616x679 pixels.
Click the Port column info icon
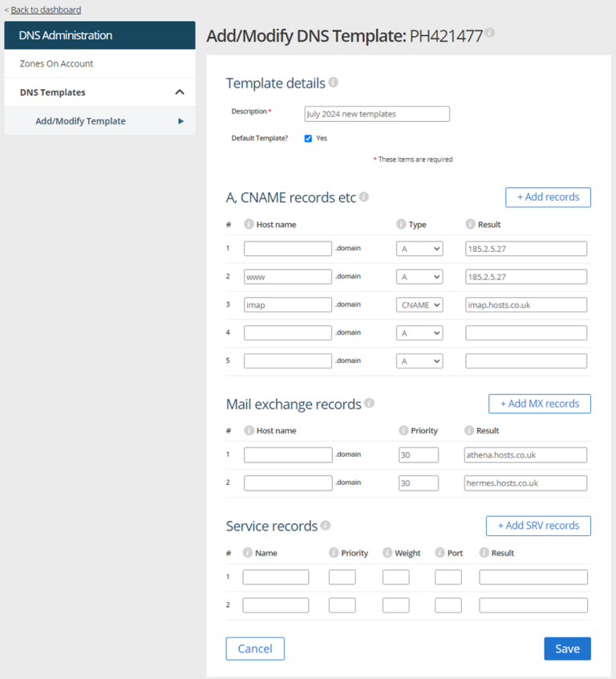(440, 552)
